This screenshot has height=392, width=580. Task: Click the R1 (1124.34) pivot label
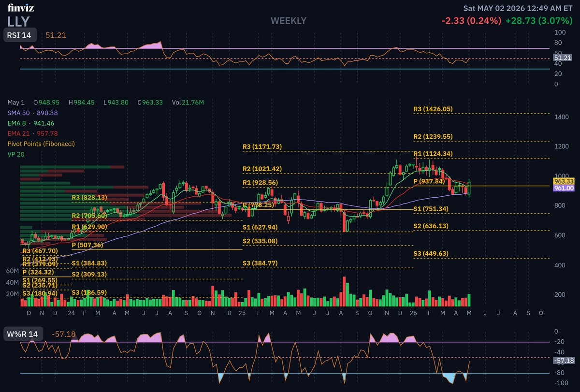click(433, 154)
